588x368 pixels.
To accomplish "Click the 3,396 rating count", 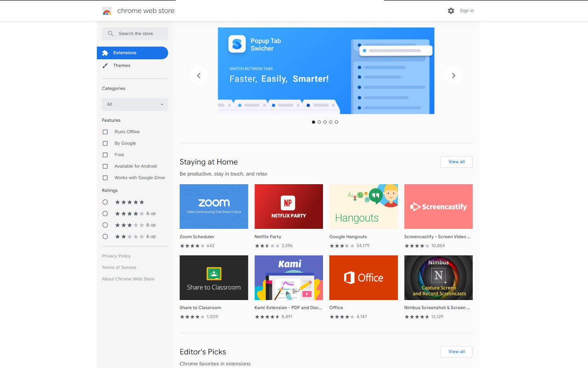I will 287,246.
